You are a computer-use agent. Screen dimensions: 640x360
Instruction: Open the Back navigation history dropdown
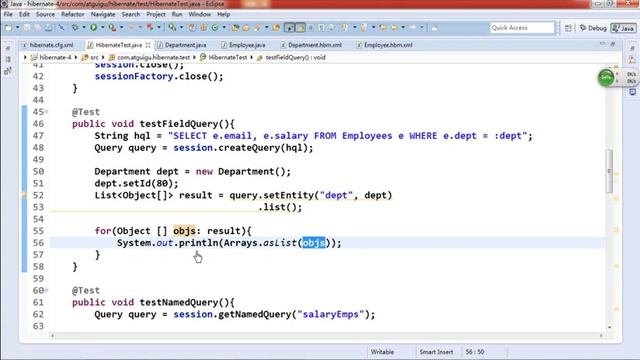(403, 28)
